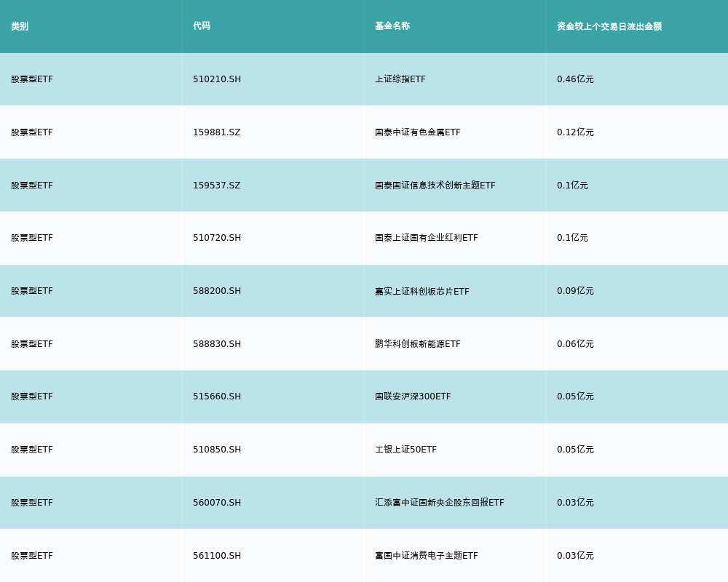Select fund name 上证综指ETF
Viewport: 728px width, 582px height.
click(x=400, y=79)
